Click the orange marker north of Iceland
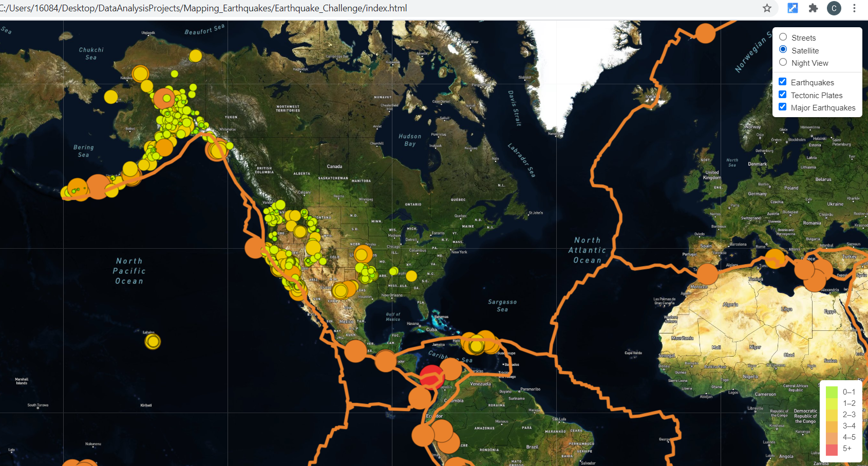The width and height of the screenshot is (868, 466). pos(705,33)
